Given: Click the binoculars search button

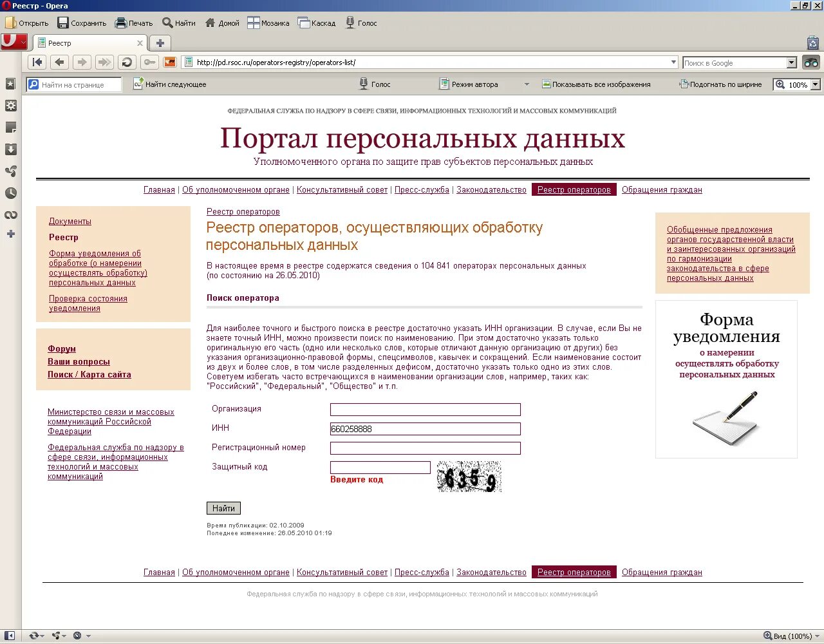Looking at the screenshot, I should point(810,62).
